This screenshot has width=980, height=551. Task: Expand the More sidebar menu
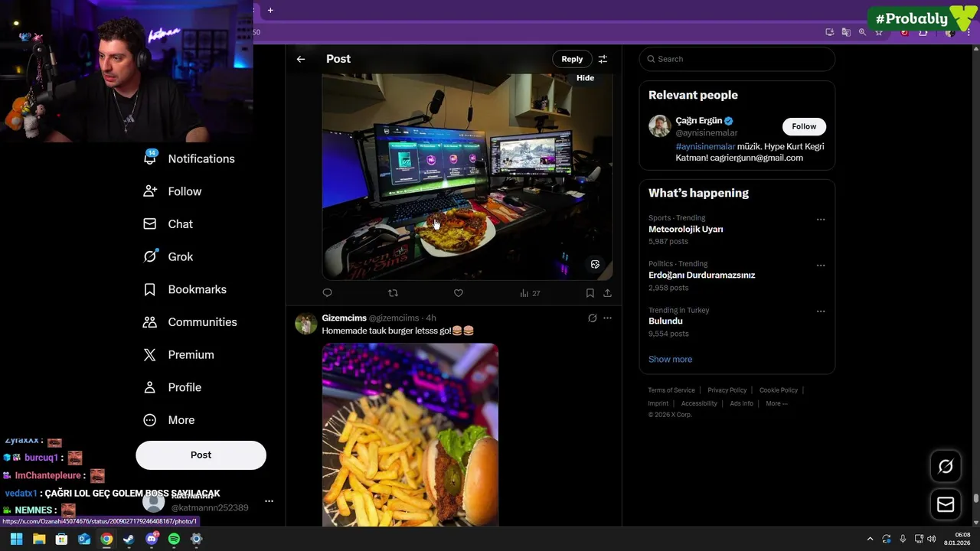click(x=170, y=420)
